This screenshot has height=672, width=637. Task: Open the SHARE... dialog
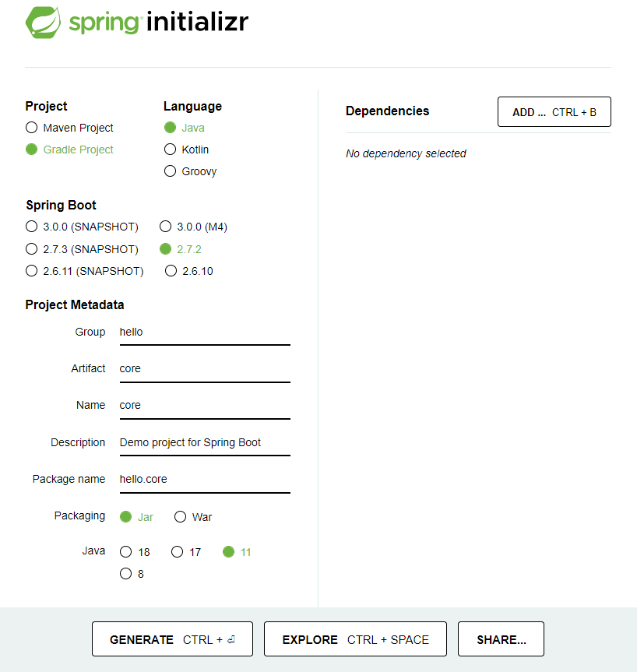coord(502,639)
